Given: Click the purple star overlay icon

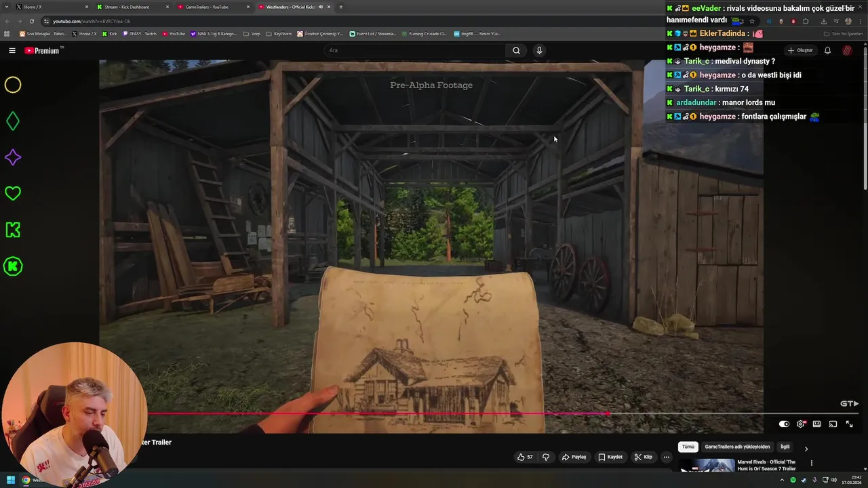Looking at the screenshot, I should pyautogui.click(x=13, y=157).
